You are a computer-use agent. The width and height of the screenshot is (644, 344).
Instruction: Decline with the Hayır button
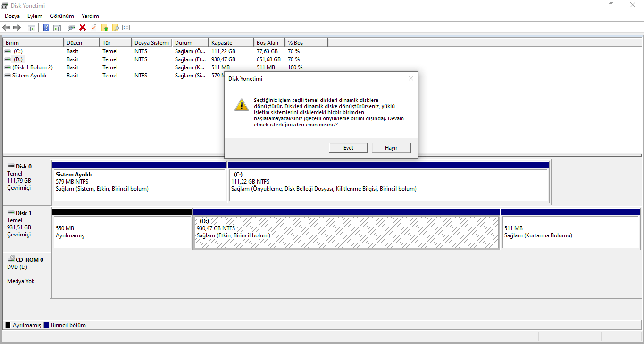pos(391,148)
